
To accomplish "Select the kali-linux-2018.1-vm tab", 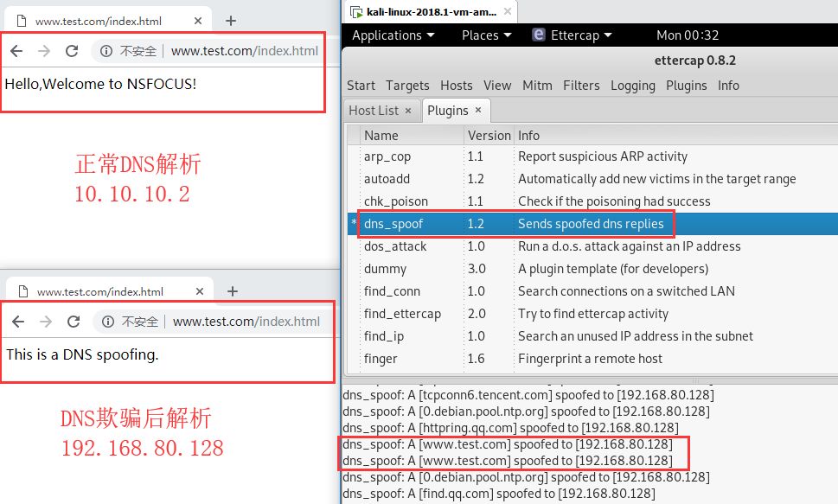I will pos(431,12).
